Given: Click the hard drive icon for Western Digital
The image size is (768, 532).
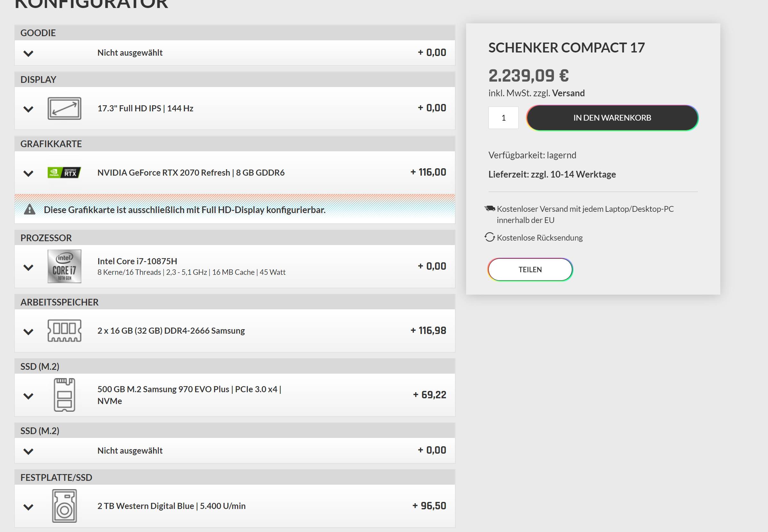Looking at the screenshot, I should tap(64, 506).
